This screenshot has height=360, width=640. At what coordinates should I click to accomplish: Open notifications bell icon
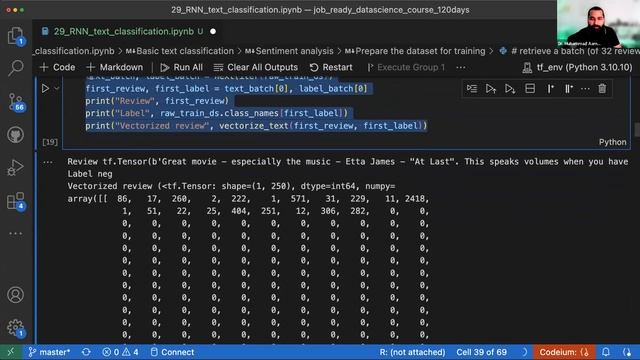pyautogui.click(x=606, y=352)
